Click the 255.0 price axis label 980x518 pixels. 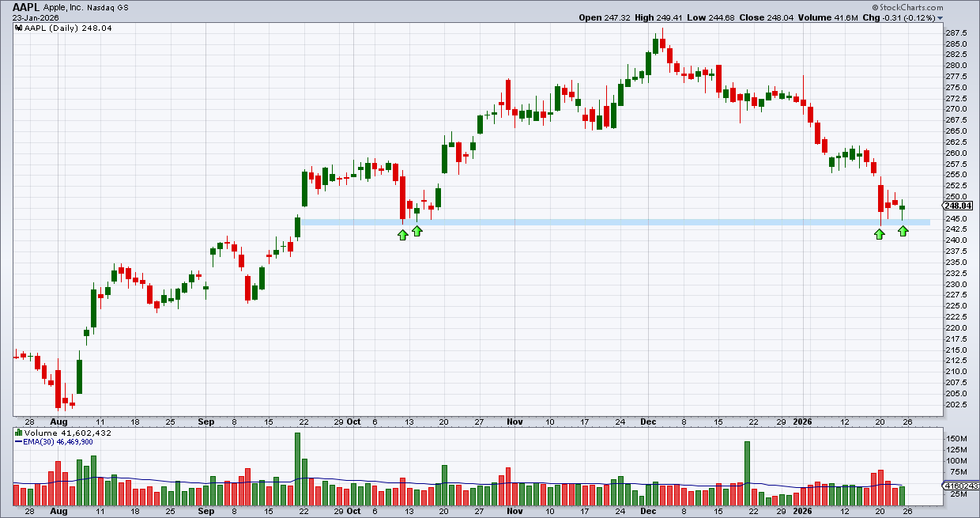pos(955,175)
